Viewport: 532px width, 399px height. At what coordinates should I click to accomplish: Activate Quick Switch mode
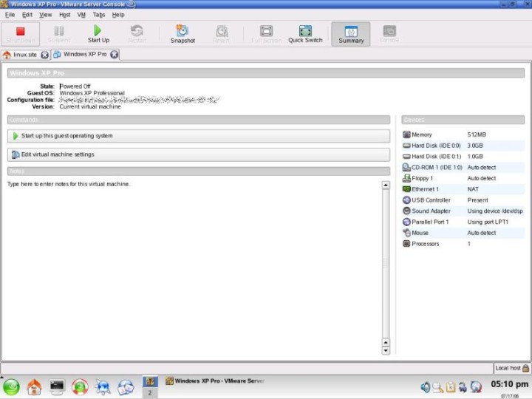pyautogui.click(x=305, y=34)
